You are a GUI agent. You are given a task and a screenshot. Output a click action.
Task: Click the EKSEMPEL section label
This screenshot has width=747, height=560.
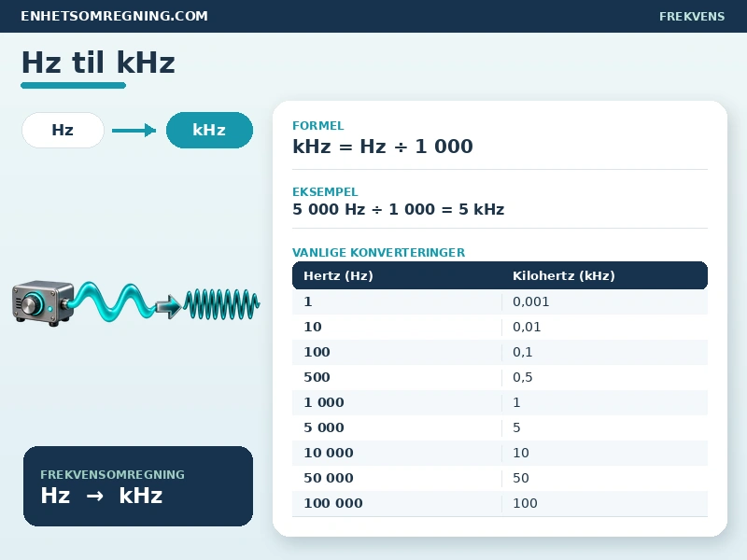[325, 192]
